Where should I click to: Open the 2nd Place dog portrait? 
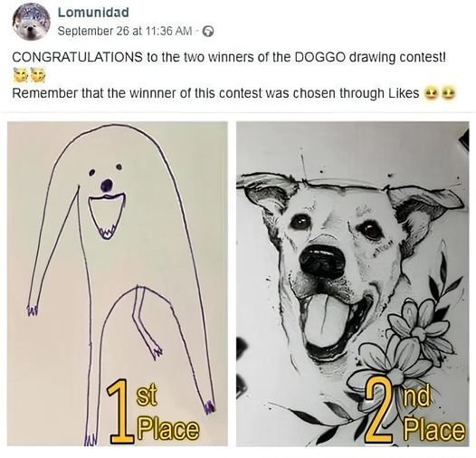pos(353,283)
